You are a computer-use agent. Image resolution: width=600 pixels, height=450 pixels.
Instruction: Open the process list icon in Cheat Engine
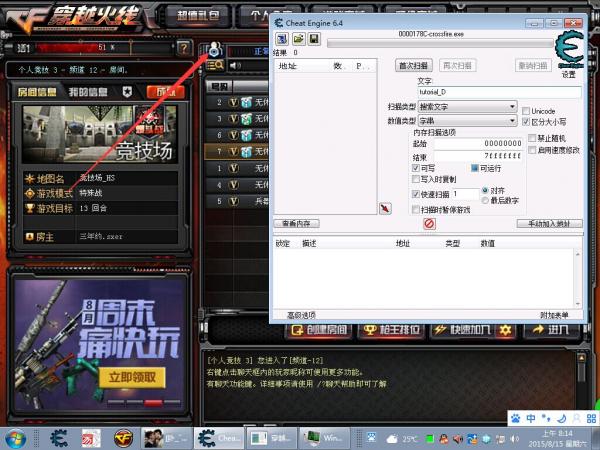pos(282,39)
